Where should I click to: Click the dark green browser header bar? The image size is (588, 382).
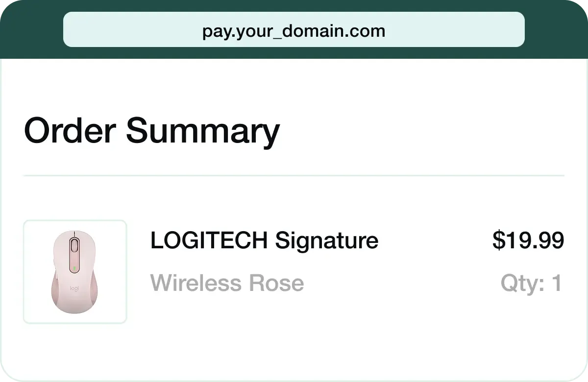click(29, 29)
